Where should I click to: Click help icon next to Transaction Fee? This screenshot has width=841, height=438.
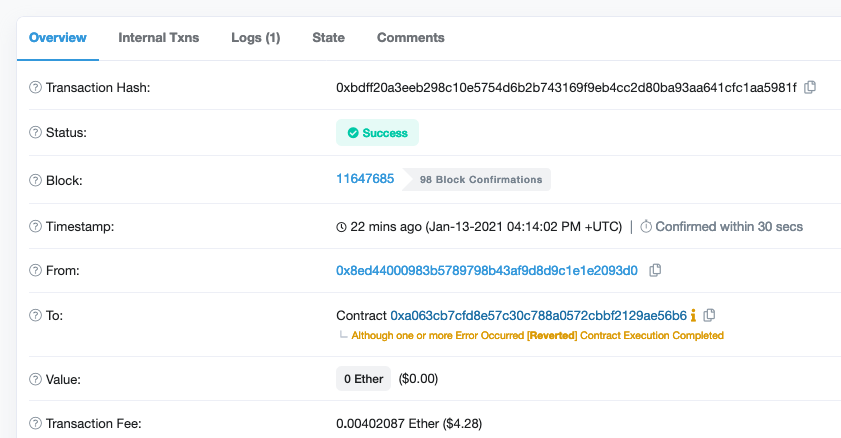(x=35, y=424)
